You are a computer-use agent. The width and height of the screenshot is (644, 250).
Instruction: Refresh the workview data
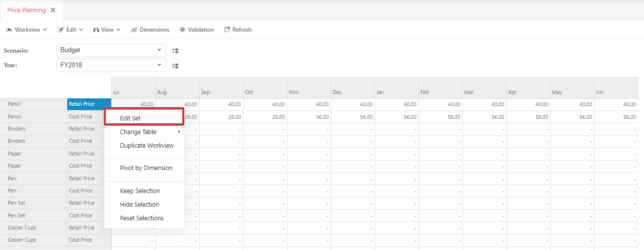click(237, 30)
